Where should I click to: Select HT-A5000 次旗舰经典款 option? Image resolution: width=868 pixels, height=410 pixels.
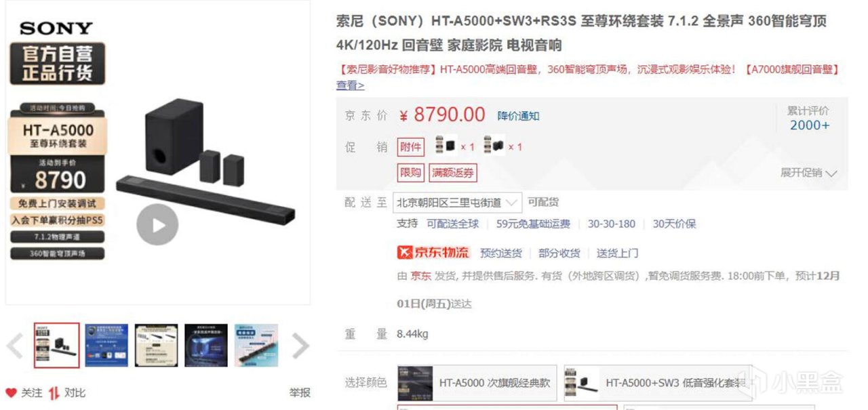pos(477,383)
